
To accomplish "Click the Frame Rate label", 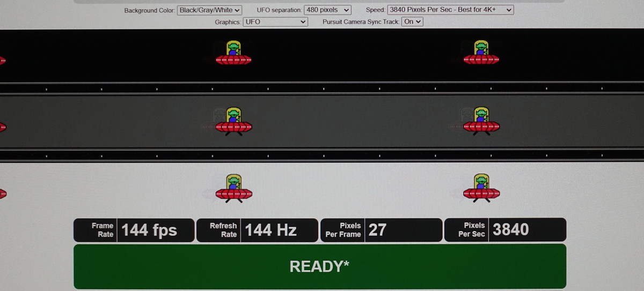I will (x=103, y=230).
